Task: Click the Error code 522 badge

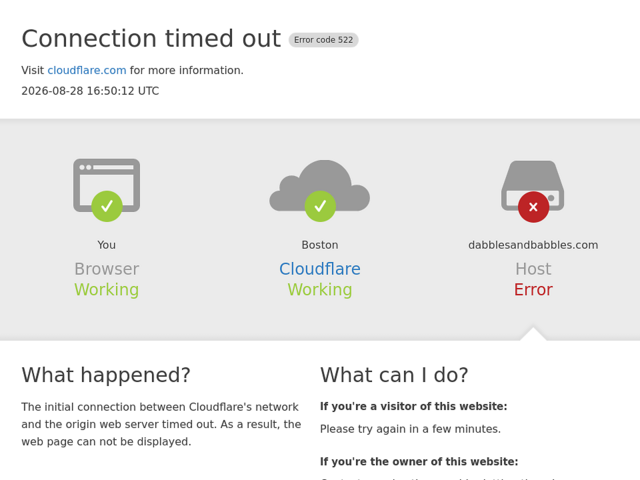Action: click(x=324, y=40)
